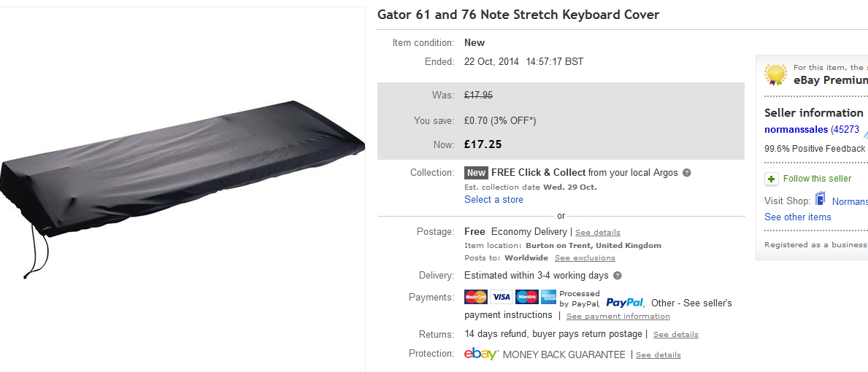Click the blue shop door icon
Screen dimensions: 868x372
(x=821, y=200)
